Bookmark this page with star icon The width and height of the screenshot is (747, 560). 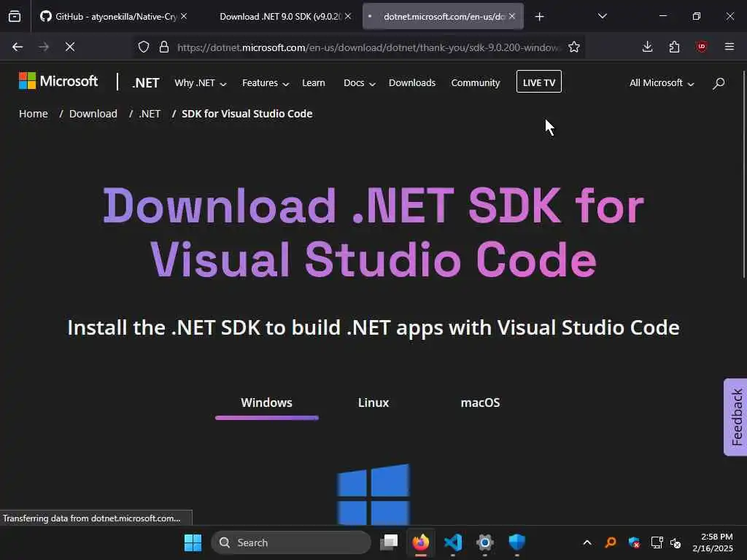[574, 47]
